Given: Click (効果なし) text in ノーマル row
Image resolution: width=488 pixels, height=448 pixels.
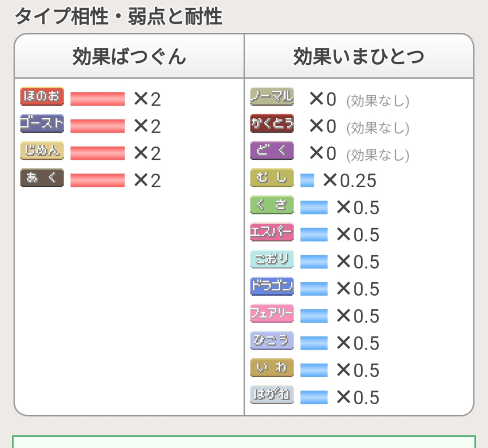Looking at the screenshot, I should click(x=378, y=101).
